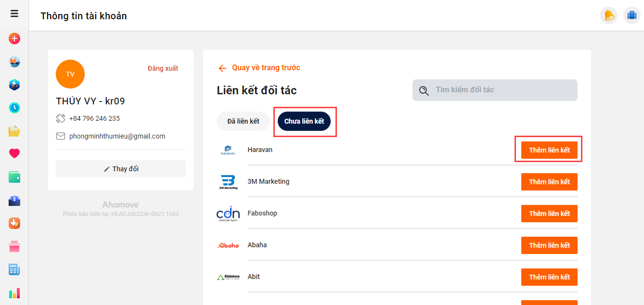
Task: Click the red heart favorites icon
Action: coord(14,153)
